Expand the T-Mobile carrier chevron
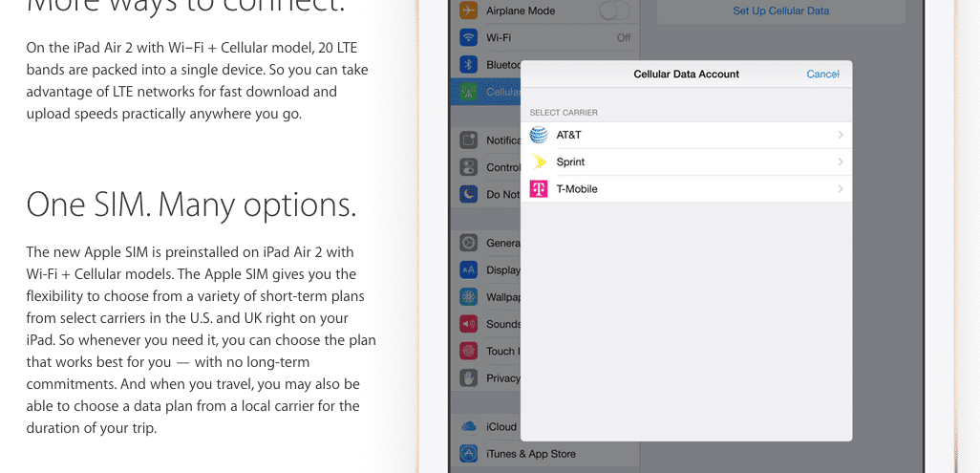The image size is (980, 473). 841,189
